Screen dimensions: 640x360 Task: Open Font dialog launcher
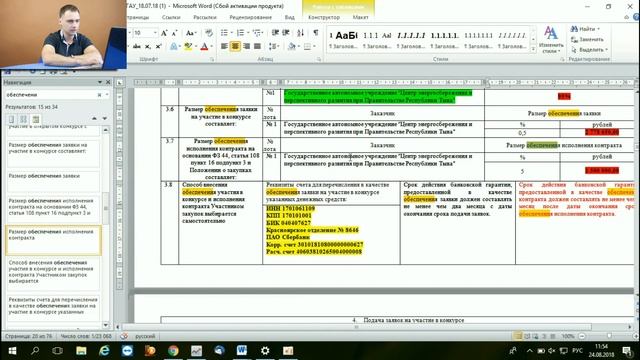[212, 60]
